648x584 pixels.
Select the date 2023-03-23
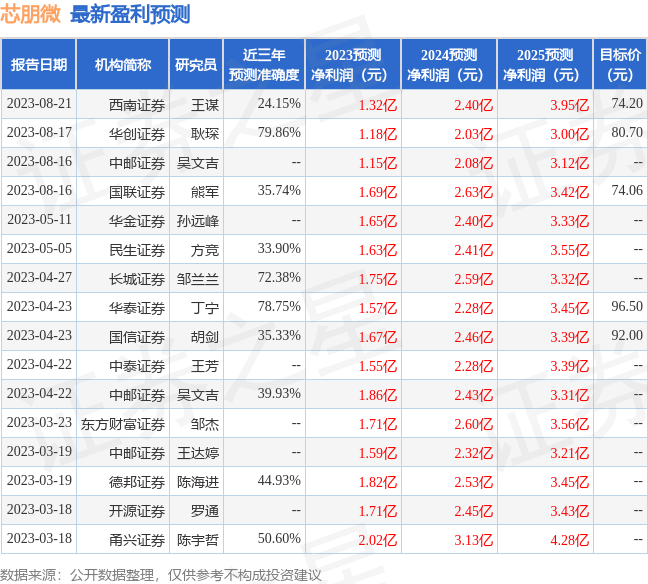click(x=39, y=422)
